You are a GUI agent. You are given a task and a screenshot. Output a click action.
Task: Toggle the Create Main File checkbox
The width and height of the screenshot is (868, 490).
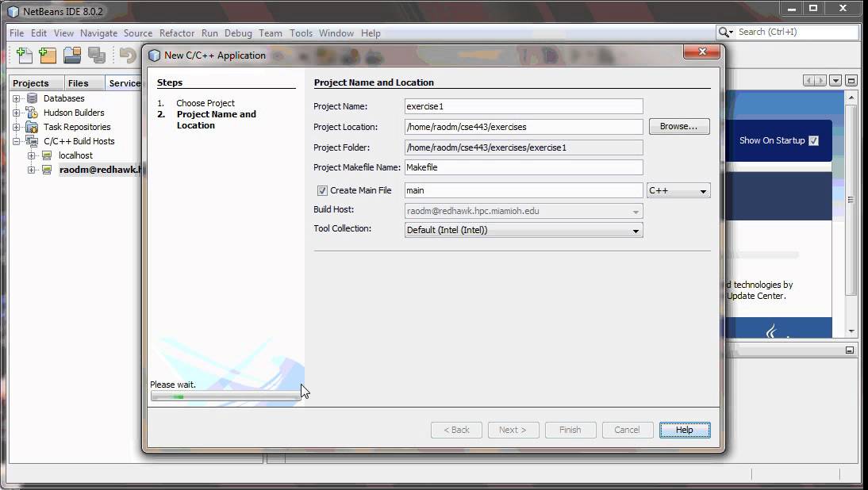pyautogui.click(x=322, y=190)
